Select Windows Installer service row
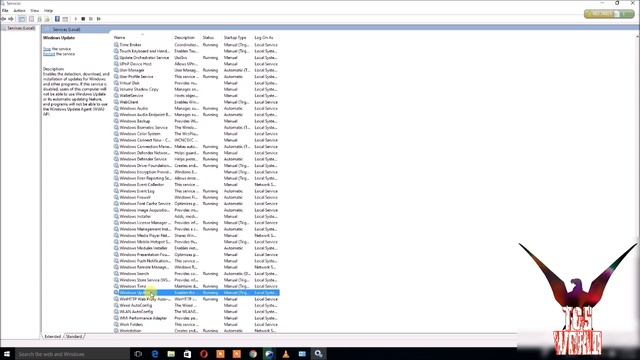The width and height of the screenshot is (640, 360). pos(196,216)
